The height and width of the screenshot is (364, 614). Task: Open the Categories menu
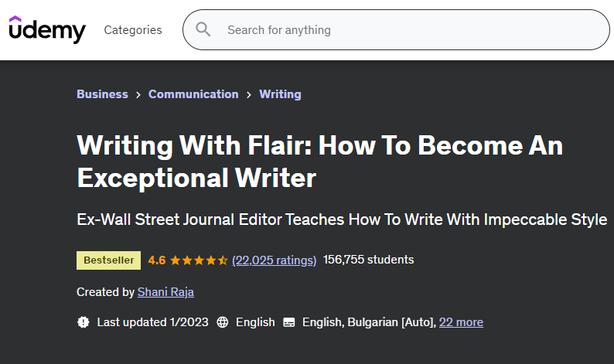(x=133, y=30)
